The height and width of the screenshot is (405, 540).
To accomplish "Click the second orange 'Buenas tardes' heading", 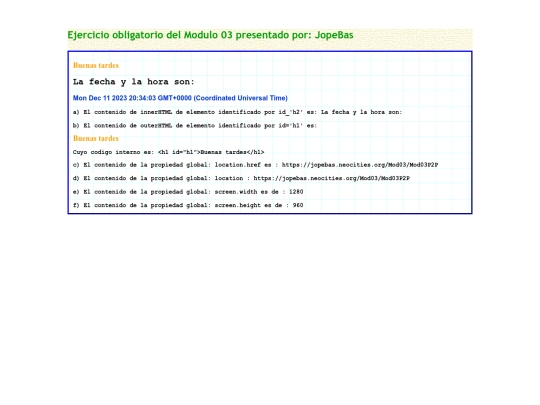I will [96, 138].
